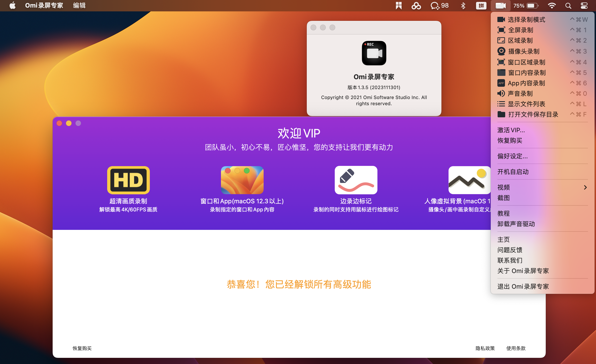Toggle 开机自启动 in the menu
The image size is (596, 364).
(x=543, y=172)
